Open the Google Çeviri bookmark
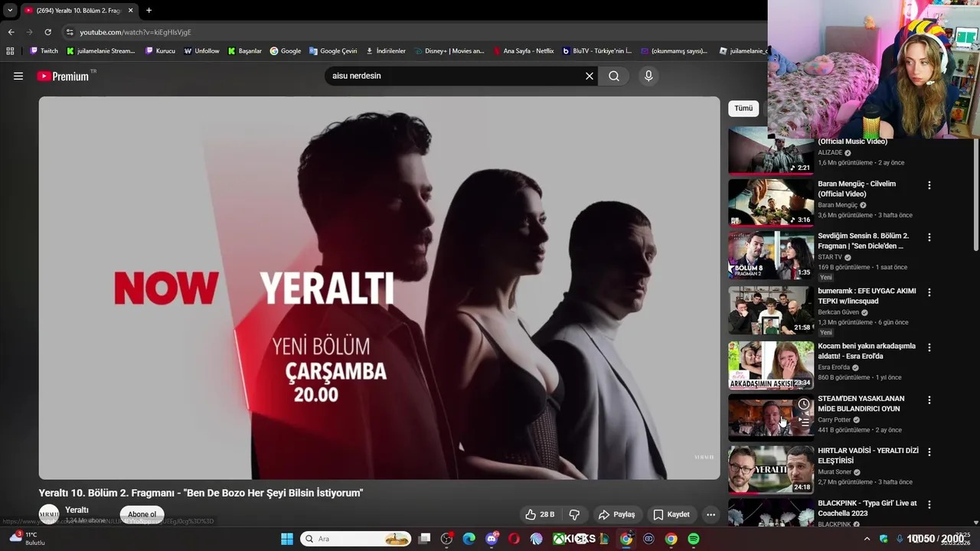 tap(333, 51)
